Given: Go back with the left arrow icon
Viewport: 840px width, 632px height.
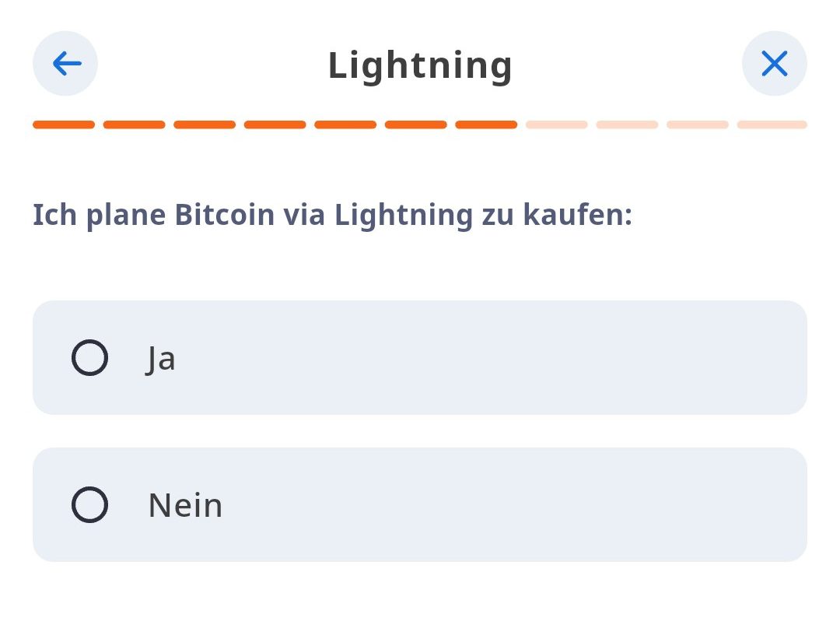Looking at the screenshot, I should 65,64.
